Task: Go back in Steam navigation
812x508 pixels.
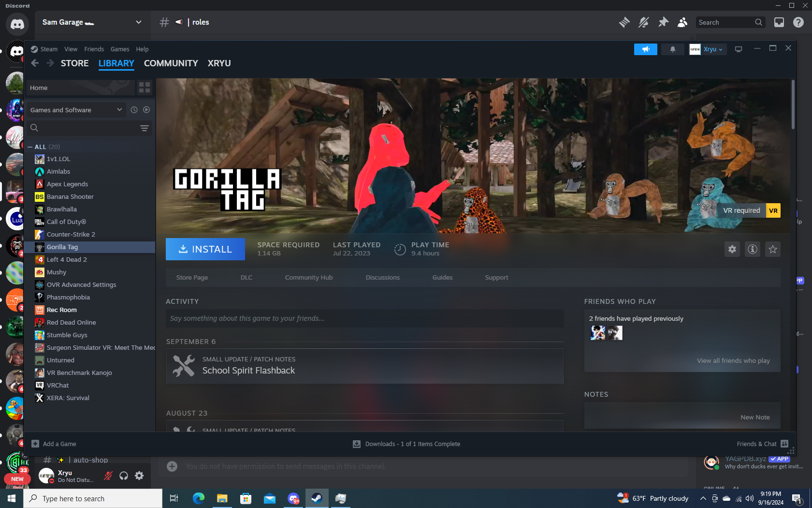Action: pyautogui.click(x=35, y=63)
